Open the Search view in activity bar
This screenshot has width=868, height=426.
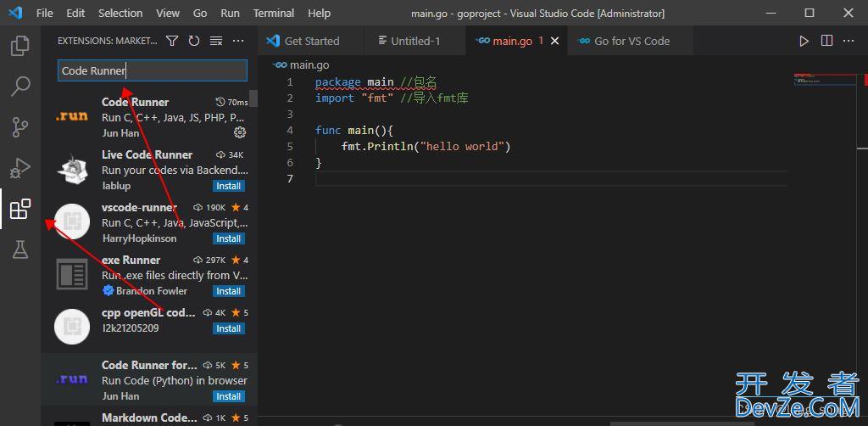(x=20, y=87)
